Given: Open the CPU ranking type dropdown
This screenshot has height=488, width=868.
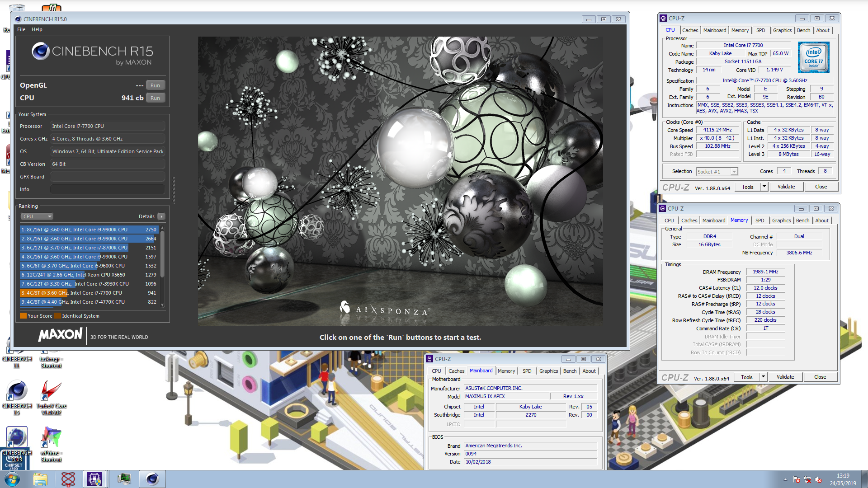Looking at the screenshot, I should point(37,216).
